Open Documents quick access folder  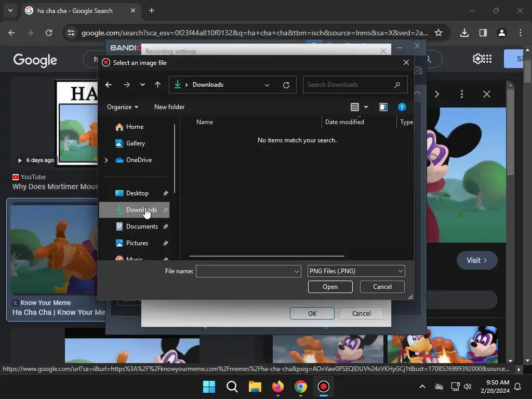(x=142, y=227)
